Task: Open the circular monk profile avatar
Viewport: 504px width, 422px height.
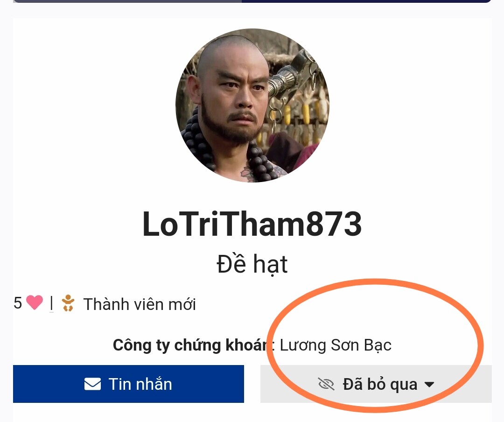Action: [252, 105]
